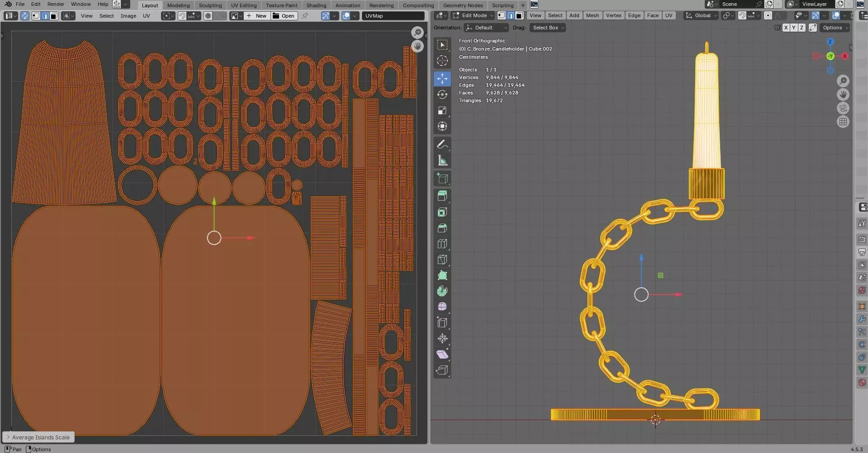
Task: Select the Measure tool
Action: [442, 160]
